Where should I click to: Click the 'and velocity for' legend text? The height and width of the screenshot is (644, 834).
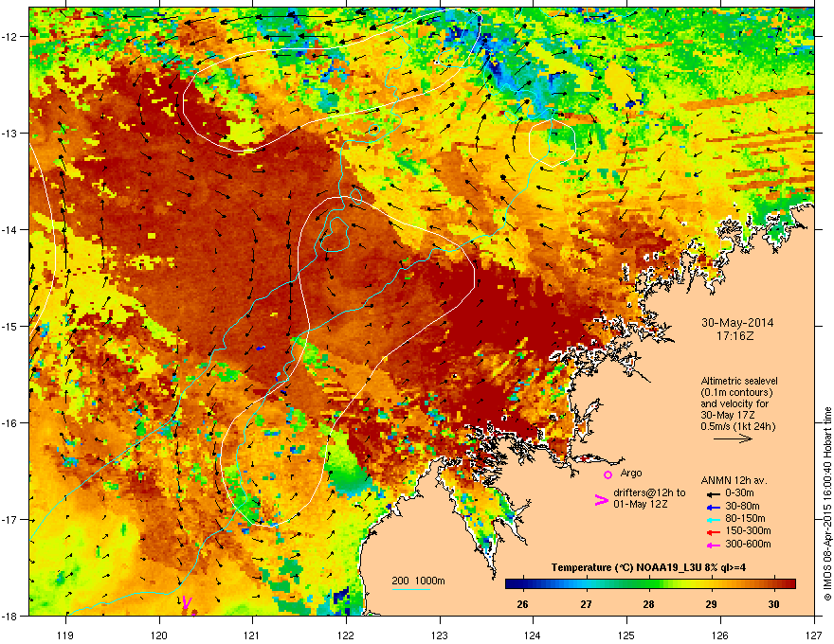coord(734,403)
